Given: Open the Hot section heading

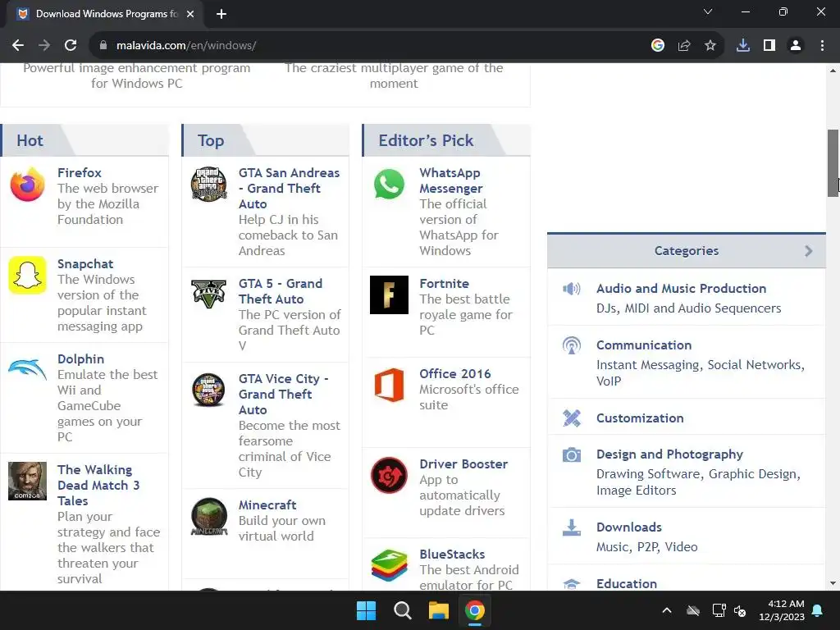Looking at the screenshot, I should 30,140.
